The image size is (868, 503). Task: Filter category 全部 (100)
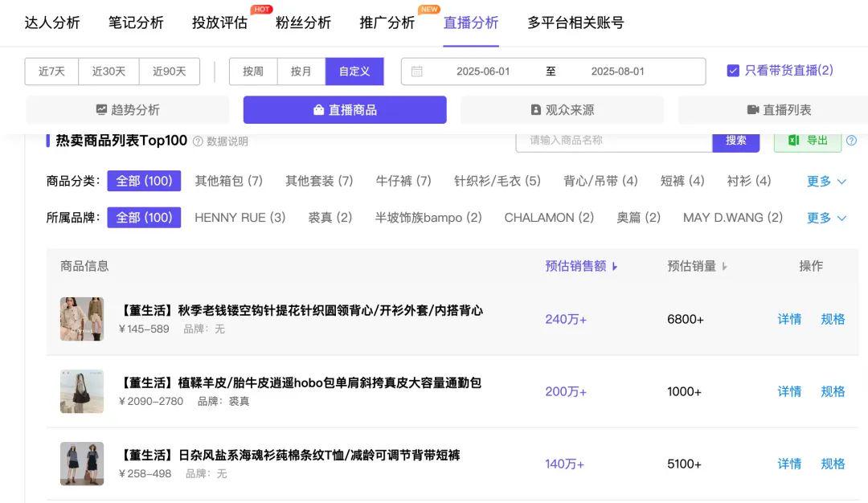tap(144, 181)
